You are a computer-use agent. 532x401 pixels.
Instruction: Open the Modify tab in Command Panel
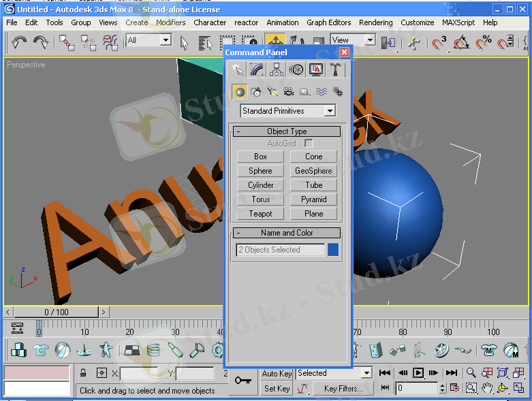point(256,69)
